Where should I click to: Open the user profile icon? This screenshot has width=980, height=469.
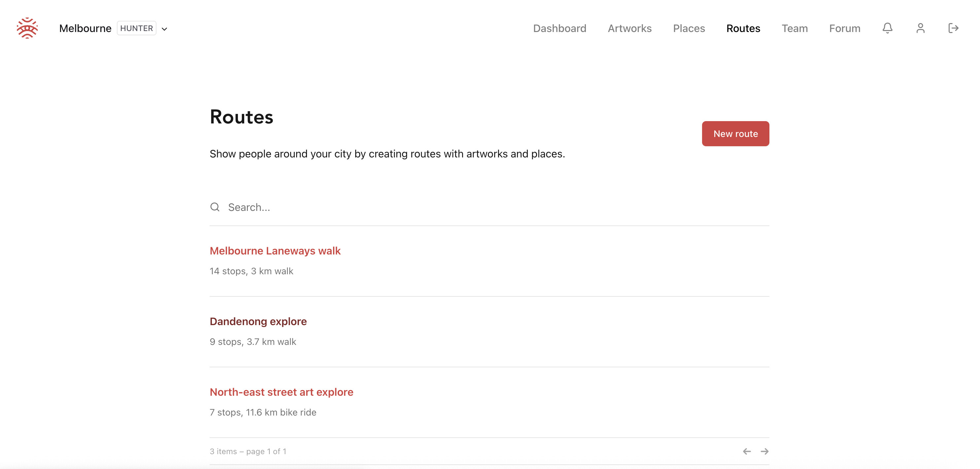(920, 28)
